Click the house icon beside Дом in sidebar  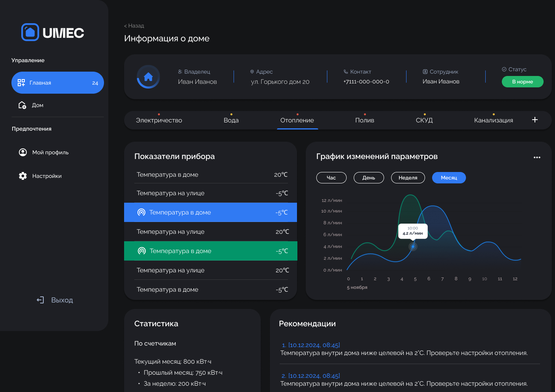(22, 105)
